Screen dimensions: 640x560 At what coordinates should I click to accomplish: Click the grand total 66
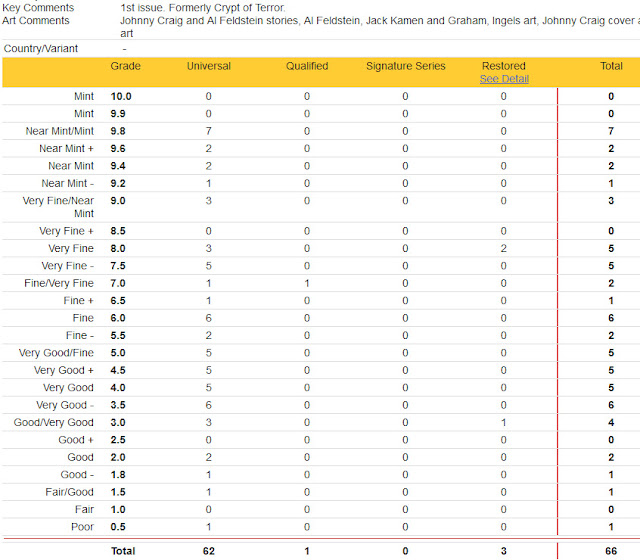click(611, 551)
